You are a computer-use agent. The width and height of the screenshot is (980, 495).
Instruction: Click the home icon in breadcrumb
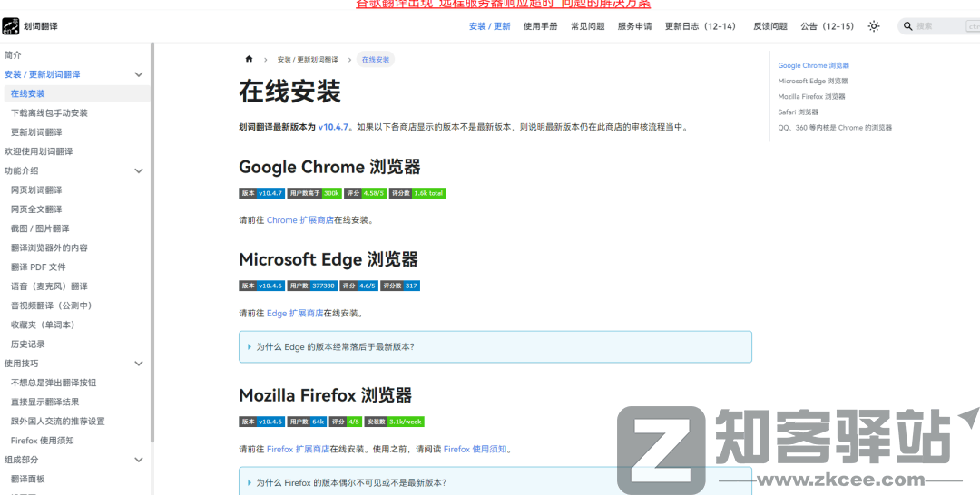point(249,60)
